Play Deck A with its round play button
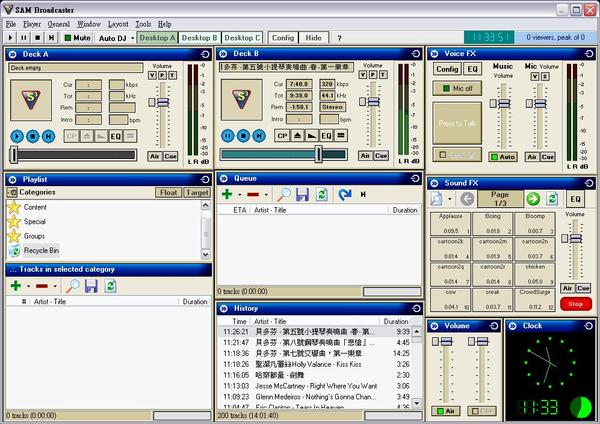 point(17,136)
